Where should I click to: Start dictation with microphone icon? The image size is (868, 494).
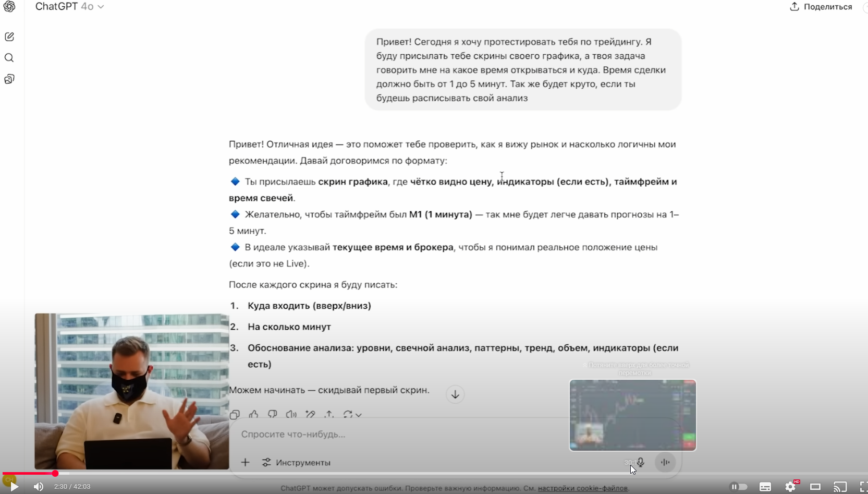coord(641,462)
